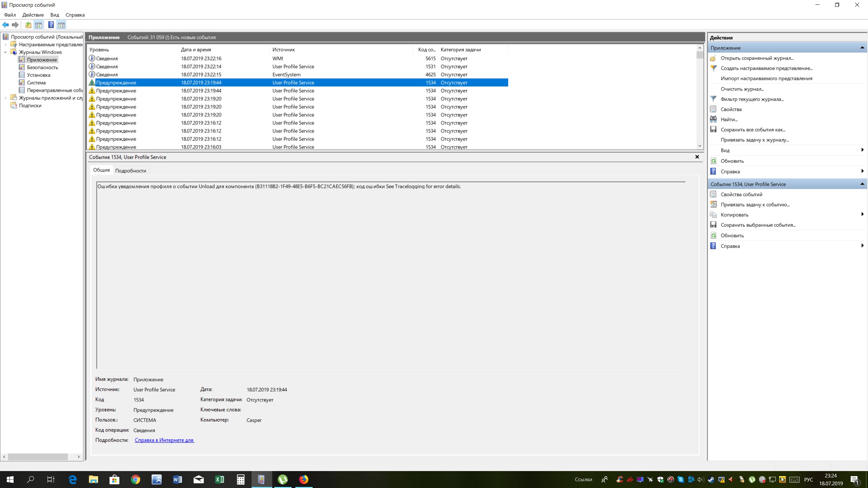Viewport: 868px width, 488px height.
Task: Sort the events list by Уровень column
Action: pyautogui.click(x=99, y=49)
